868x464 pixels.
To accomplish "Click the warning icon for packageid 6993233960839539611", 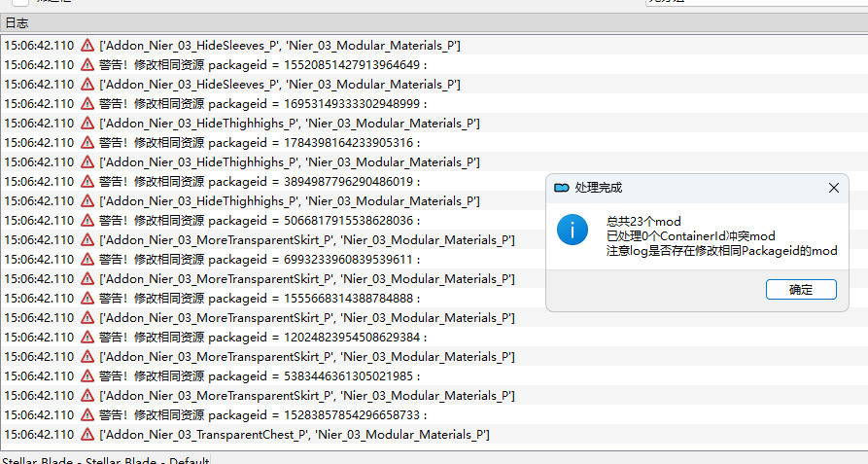I will [87, 259].
